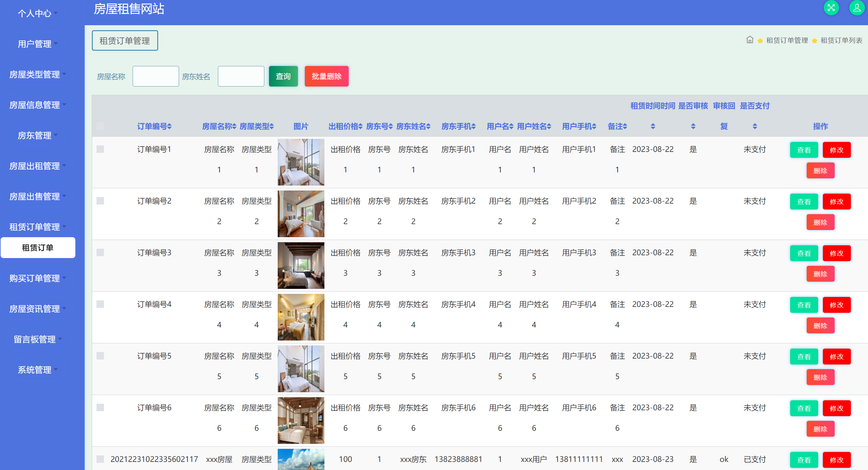Click 查看 for 订单编号4

click(804, 305)
